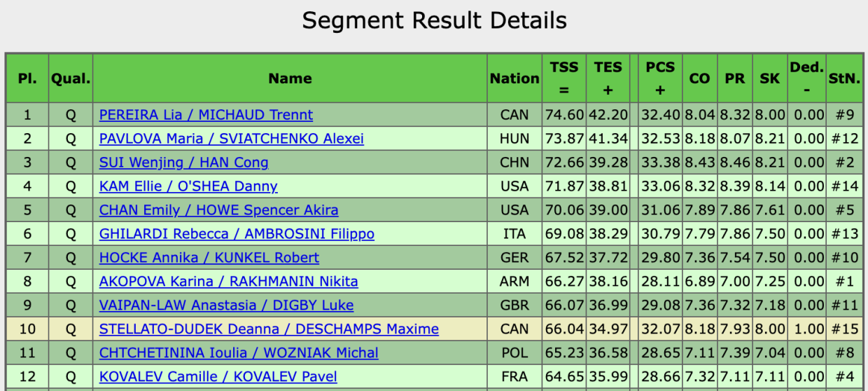The image size is (868, 391).
Task: Select CHAN Emily / HOWE Spencer Akira link
Action: [x=218, y=210]
